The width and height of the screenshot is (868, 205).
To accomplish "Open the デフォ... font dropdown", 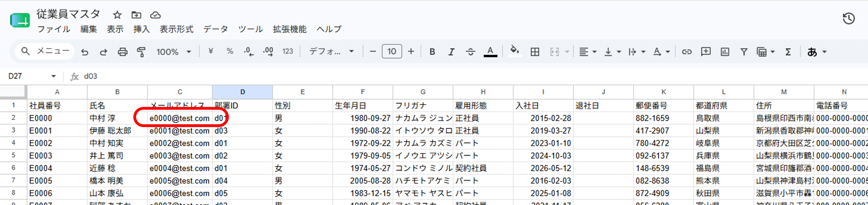I will point(332,51).
